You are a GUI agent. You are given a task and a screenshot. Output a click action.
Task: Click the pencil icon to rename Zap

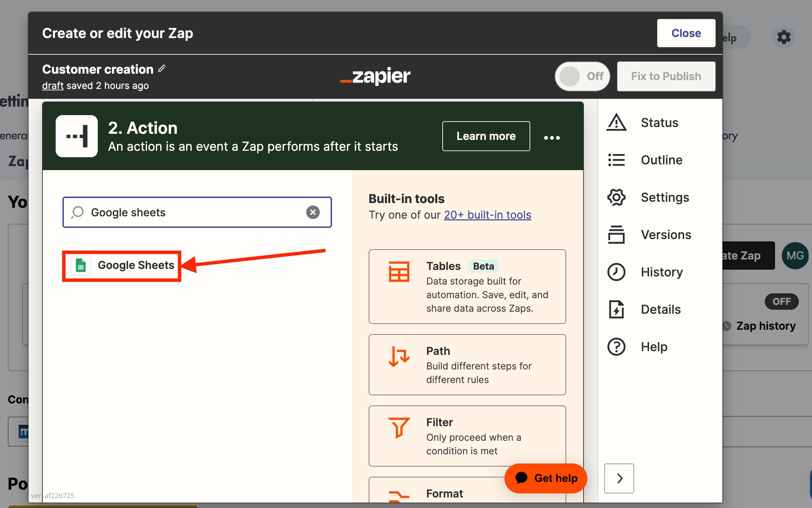162,69
